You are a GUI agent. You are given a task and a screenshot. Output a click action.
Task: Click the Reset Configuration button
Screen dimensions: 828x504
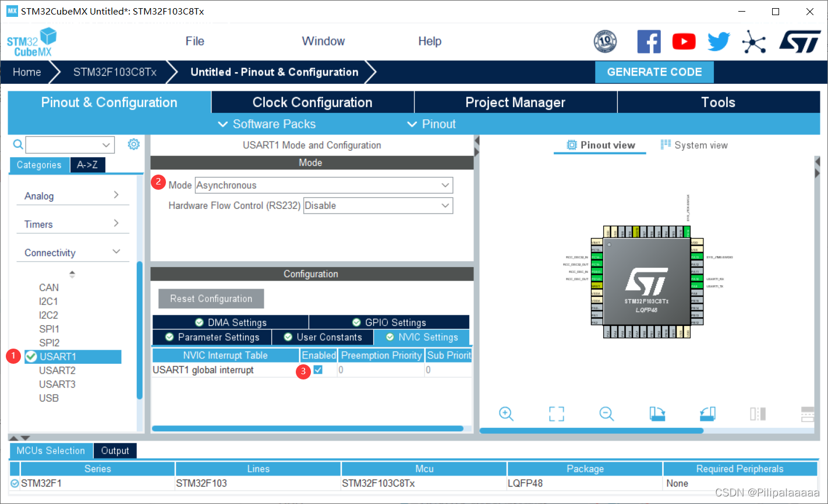pyautogui.click(x=211, y=299)
